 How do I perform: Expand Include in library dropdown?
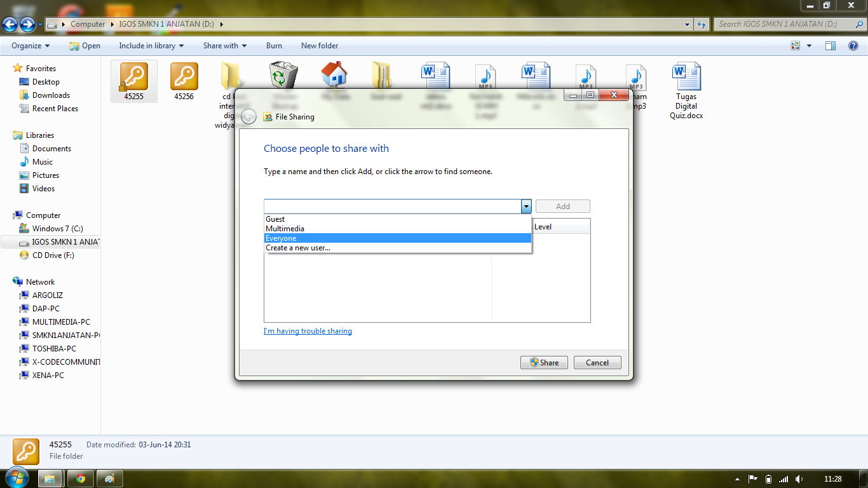151,46
